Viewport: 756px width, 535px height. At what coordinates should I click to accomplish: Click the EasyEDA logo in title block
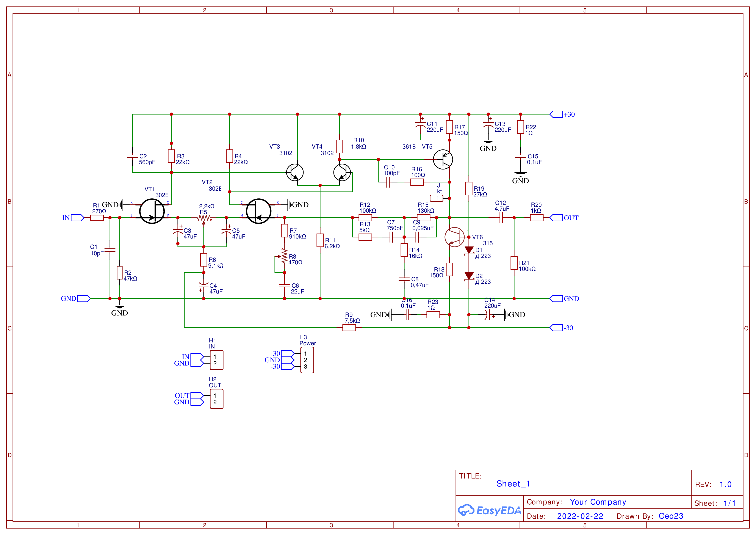click(489, 510)
